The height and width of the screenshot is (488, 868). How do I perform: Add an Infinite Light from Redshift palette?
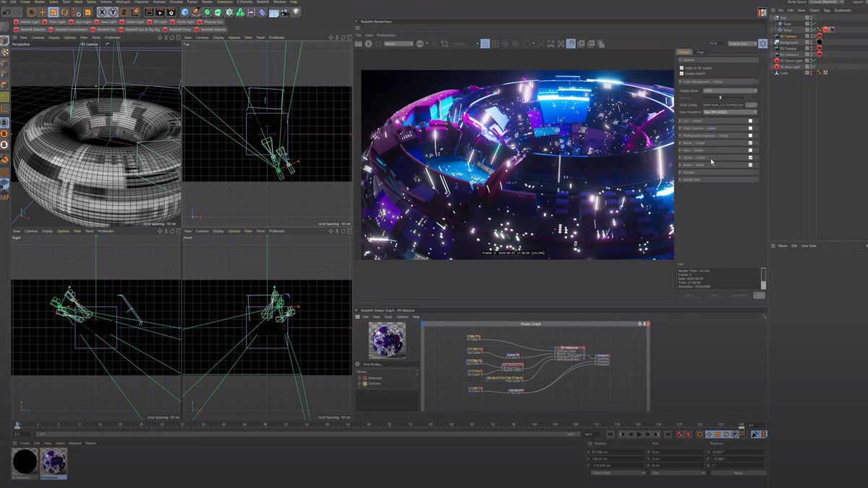tap(27, 22)
